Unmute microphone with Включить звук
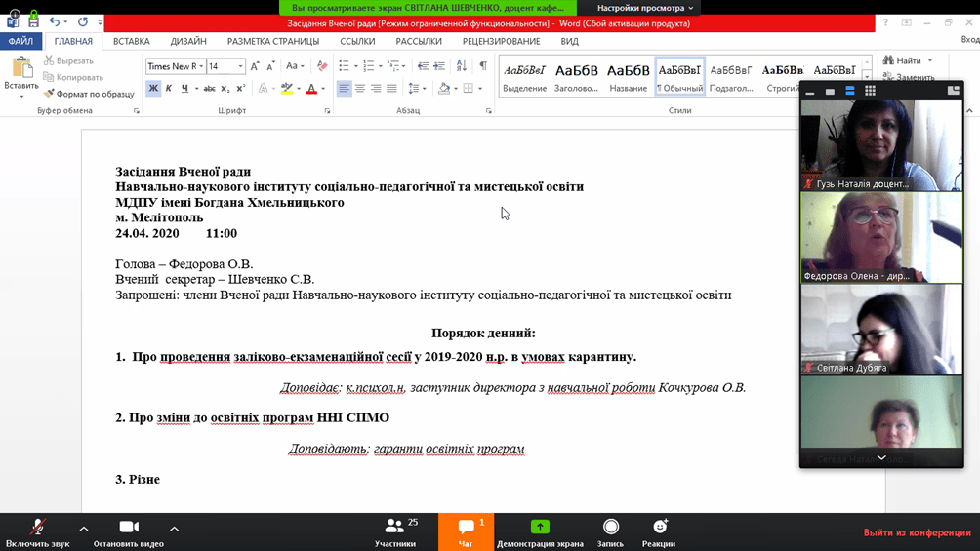This screenshot has width=980, height=551. coord(38,531)
